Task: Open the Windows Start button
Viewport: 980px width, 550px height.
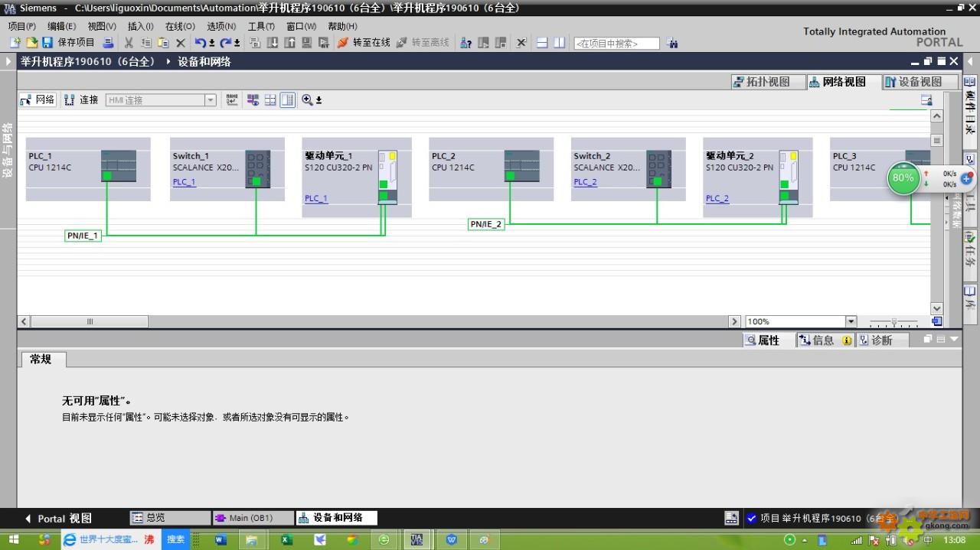Action: [x=13, y=539]
